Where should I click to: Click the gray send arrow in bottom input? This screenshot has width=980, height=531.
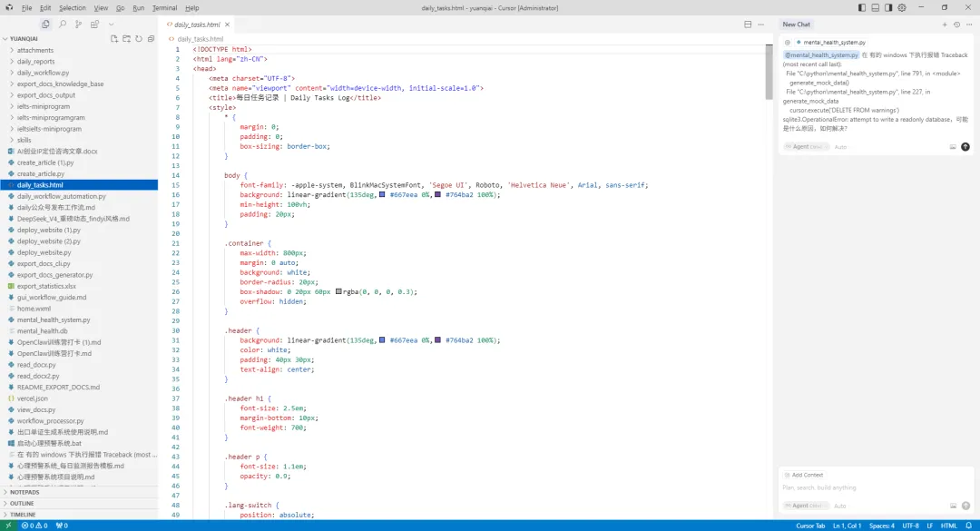point(965,506)
